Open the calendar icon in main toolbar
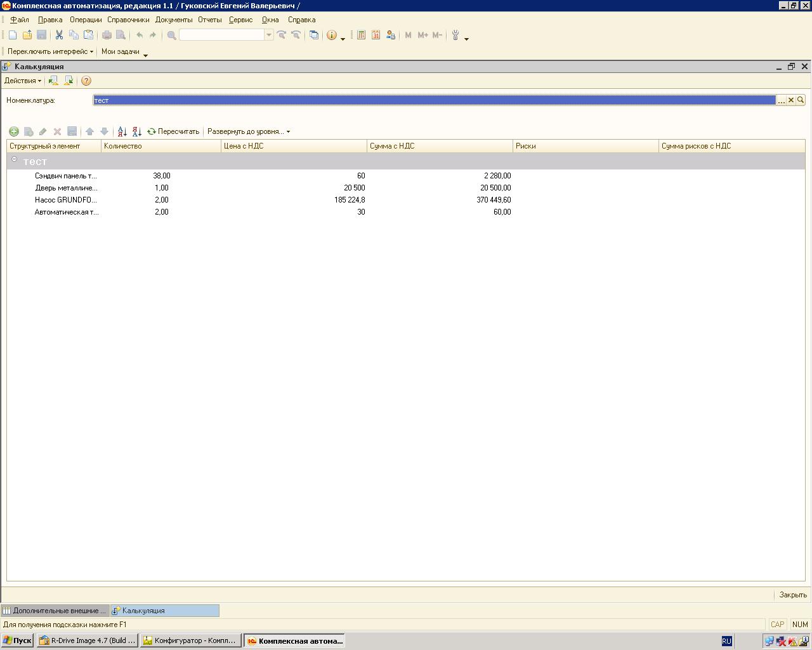 tap(376, 36)
